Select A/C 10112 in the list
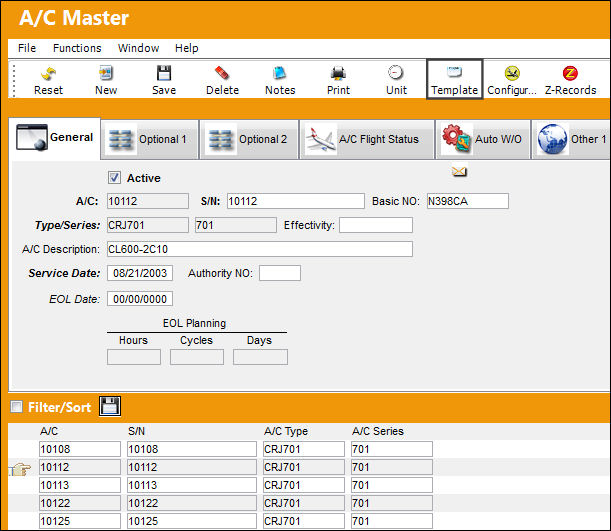Screen dimensions: 611x531 [x=80, y=467]
